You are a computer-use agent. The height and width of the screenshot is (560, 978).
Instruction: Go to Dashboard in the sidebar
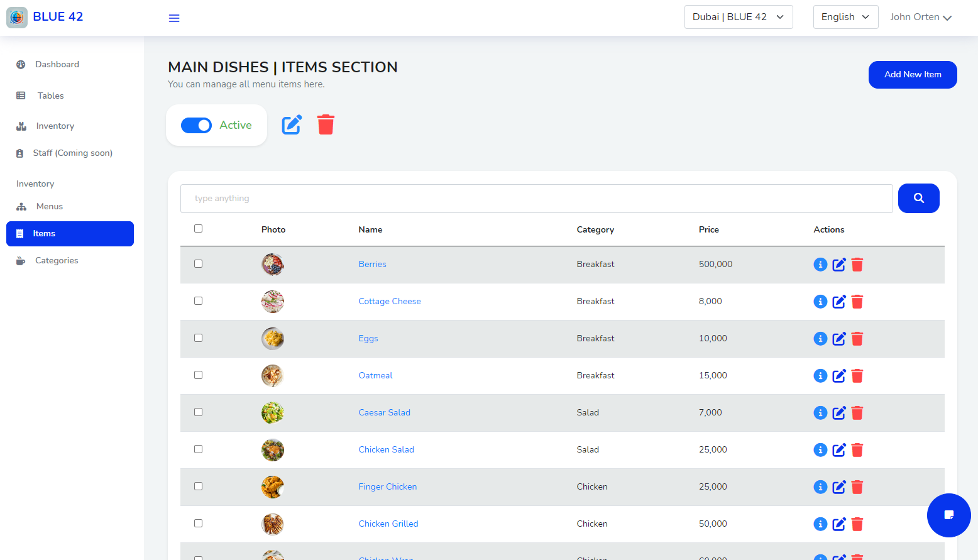click(x=57, y=64)
